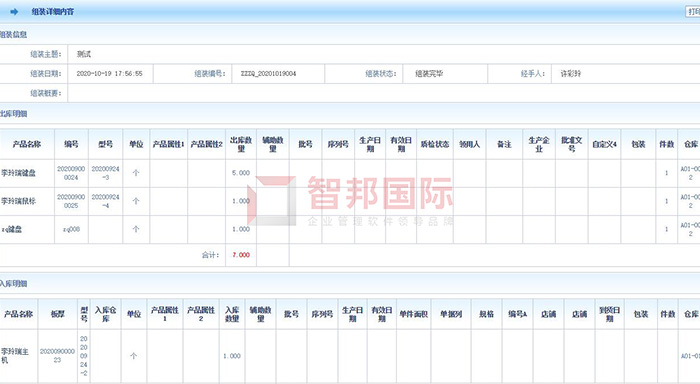Click product code 202009000025
700x384 pixels.
(71, 201)
